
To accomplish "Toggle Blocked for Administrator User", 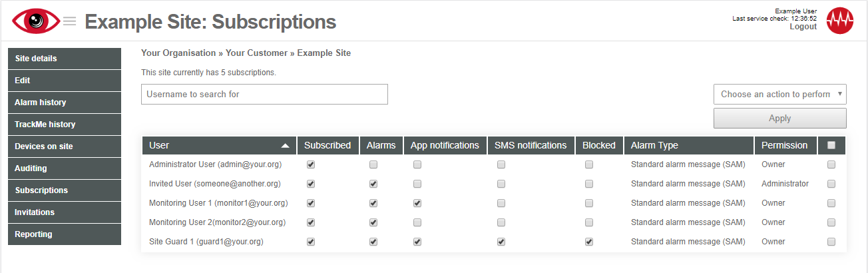I will tap(589, 164).
